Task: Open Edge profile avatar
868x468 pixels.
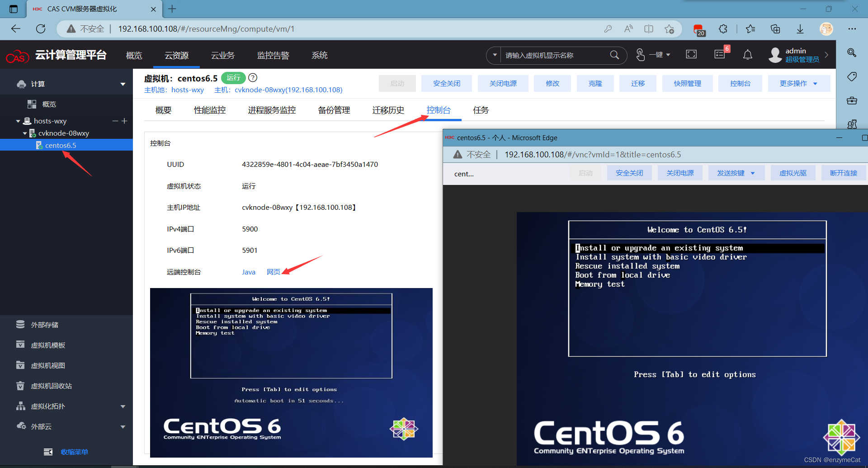Action: [x=826, y=29]
